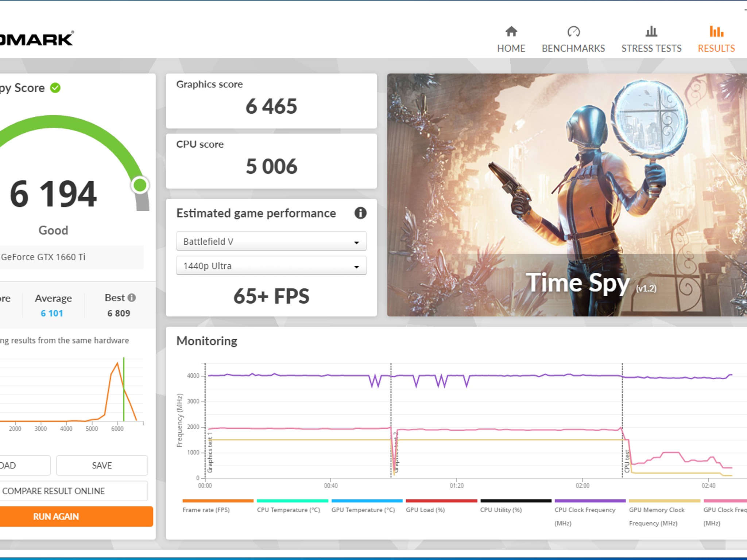Click the green checkmark on the score
The width and height of the screenshot is (747, 560).
(55, 87)
